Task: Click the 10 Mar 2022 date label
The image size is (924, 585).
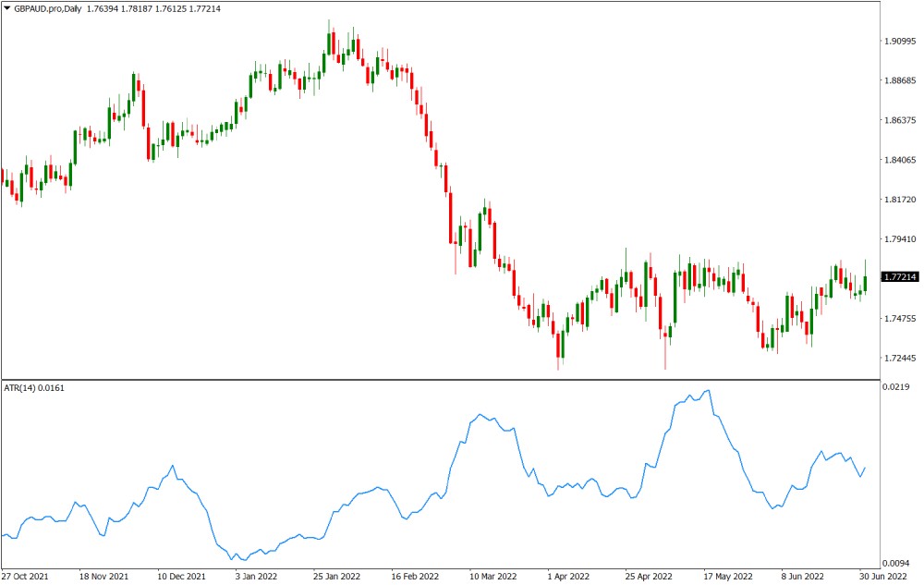Action: pyautogui.click(x=492, y=576)
